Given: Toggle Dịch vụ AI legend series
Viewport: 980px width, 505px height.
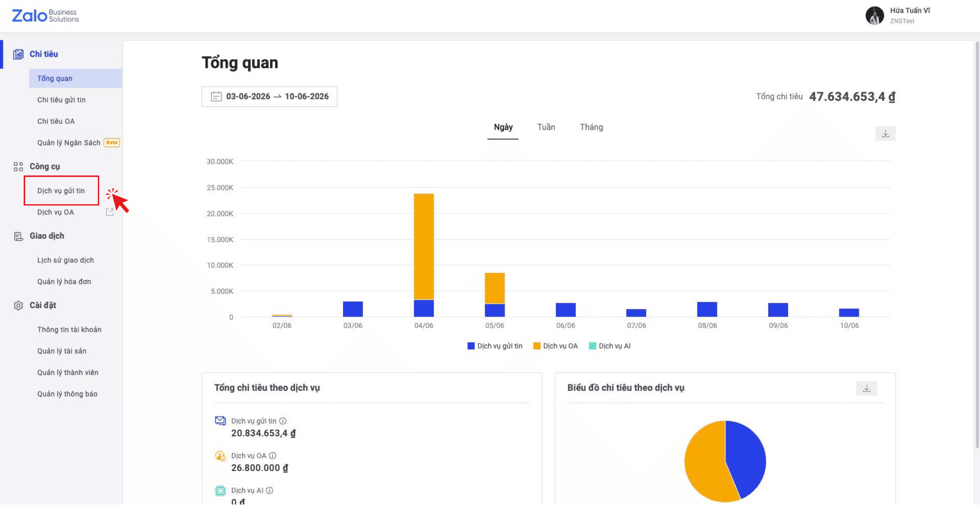Looking at the screenshot, I should coord(609,346).
